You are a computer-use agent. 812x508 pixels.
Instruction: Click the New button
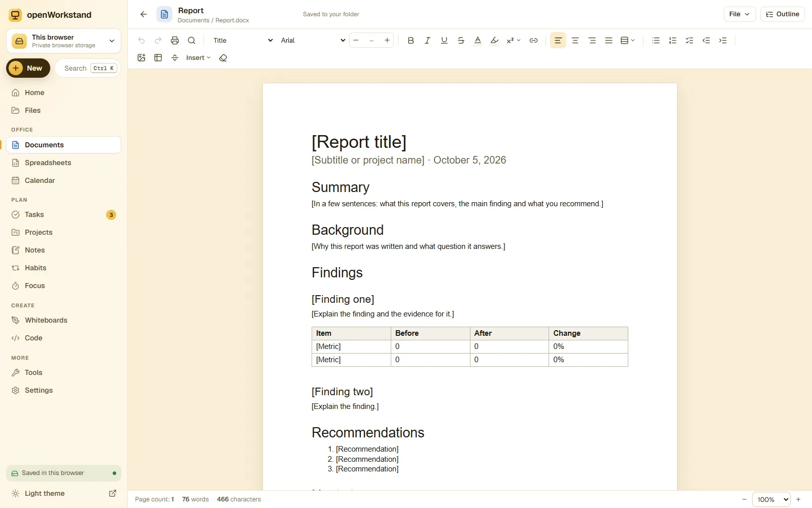pos(28,68)
